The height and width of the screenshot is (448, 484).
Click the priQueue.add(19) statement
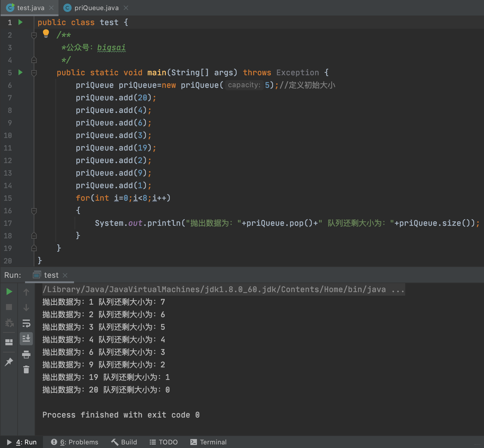click(x=116, y=148)
